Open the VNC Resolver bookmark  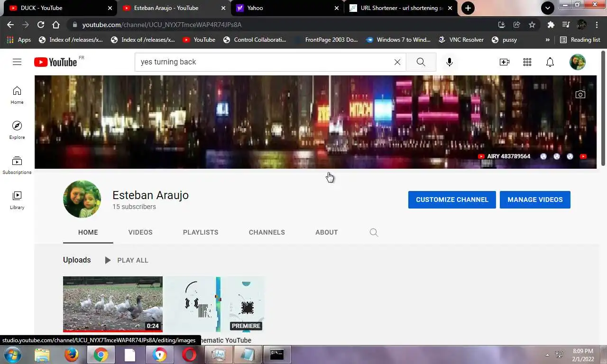click(461, 40)
